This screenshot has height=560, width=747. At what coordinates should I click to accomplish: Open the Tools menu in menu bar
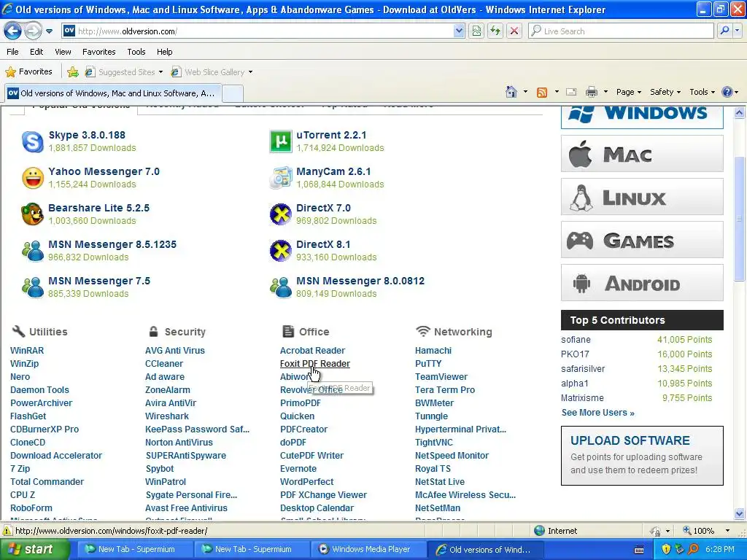136,52
